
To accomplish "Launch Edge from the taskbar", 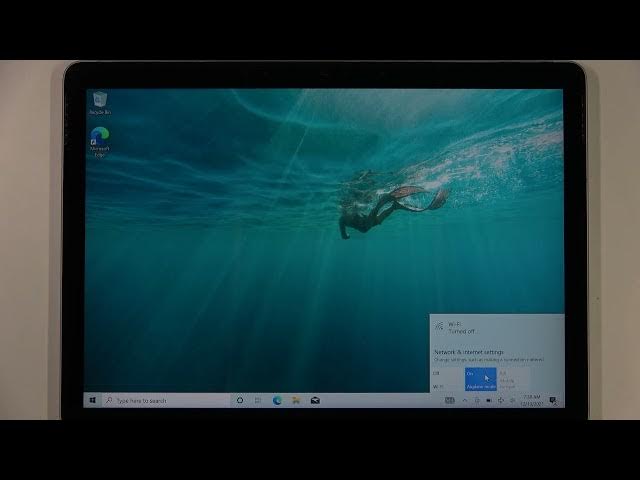I will (277, 400).
